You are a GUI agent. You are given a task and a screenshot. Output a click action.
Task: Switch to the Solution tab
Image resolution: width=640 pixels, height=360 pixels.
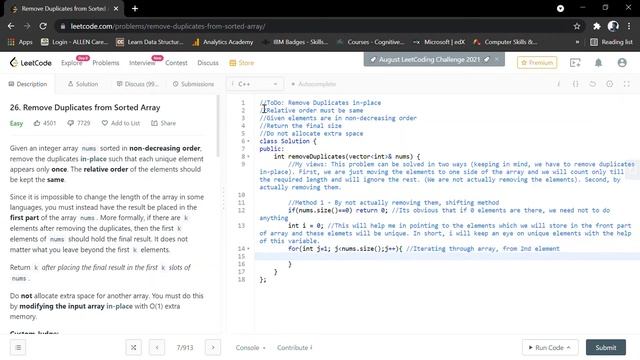tap(83, 84)
